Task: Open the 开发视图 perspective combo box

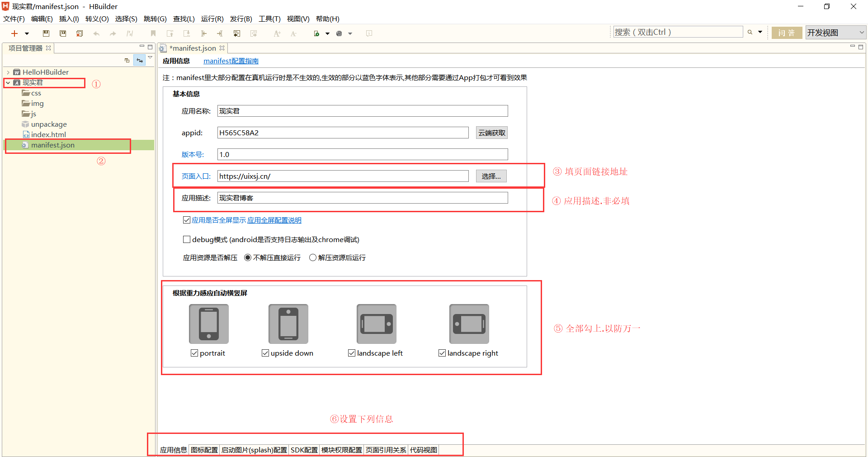Action: click(835, 33)
